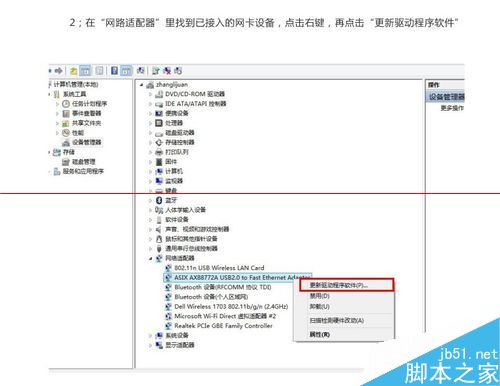Viewport: 500px width, 386px height.
Task: Click the 磁盘驱动器 disk drive icon
Action: coord(159,133)
